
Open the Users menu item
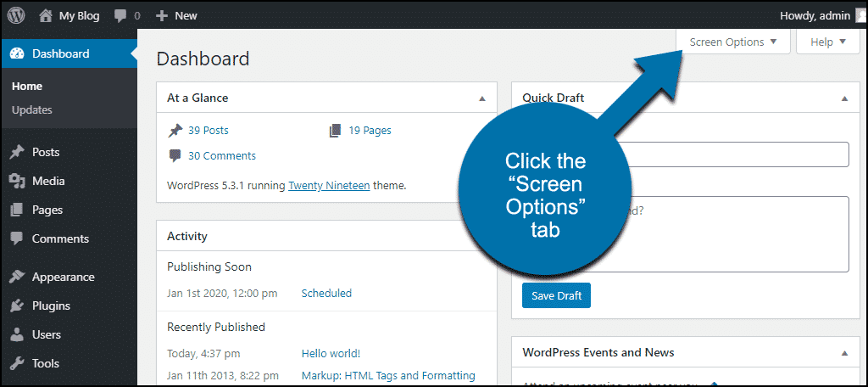tap(47, 334)
